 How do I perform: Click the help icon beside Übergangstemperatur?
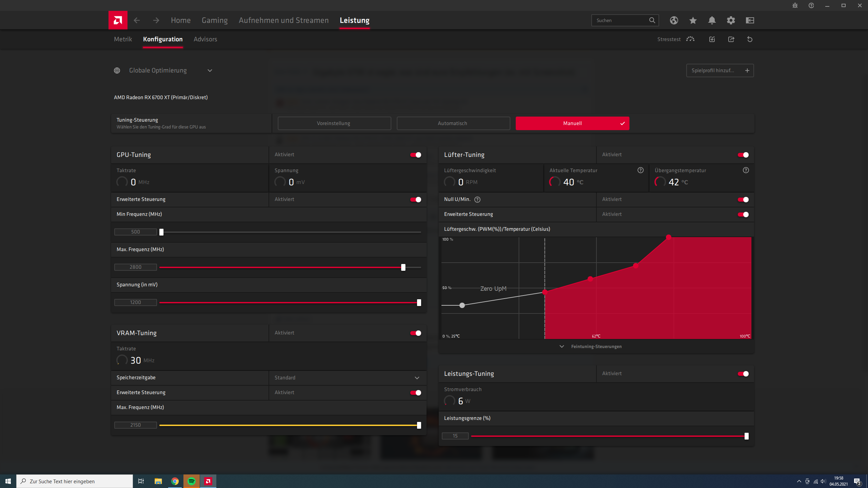click(746, 170)
